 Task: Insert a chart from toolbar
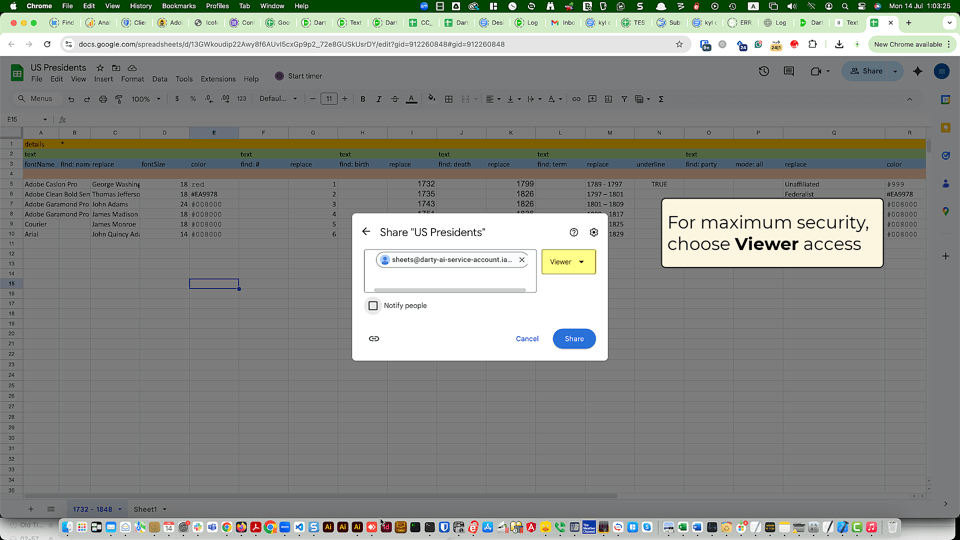(x=608, y=99)
